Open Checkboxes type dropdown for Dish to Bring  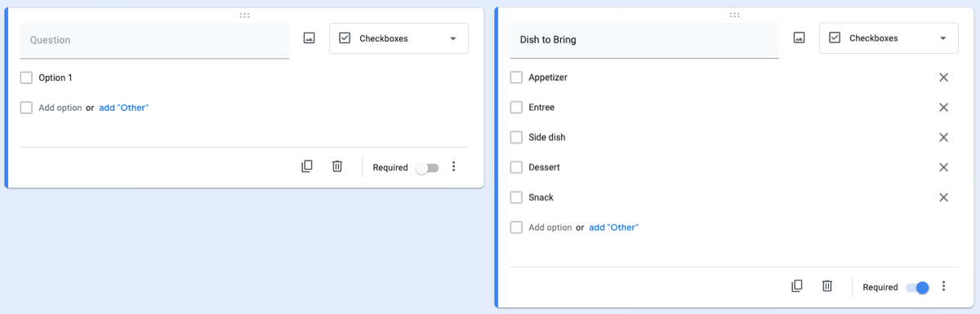point(889,38)
